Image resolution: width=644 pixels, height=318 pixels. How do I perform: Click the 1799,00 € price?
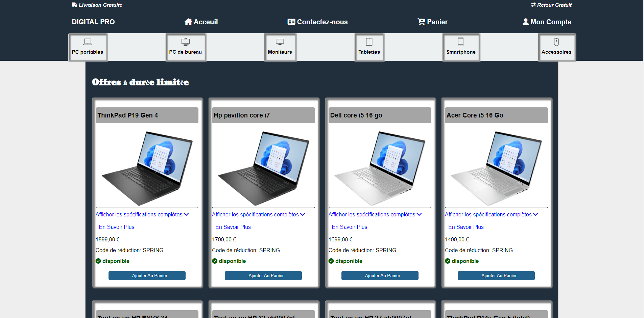pos(224,240)
